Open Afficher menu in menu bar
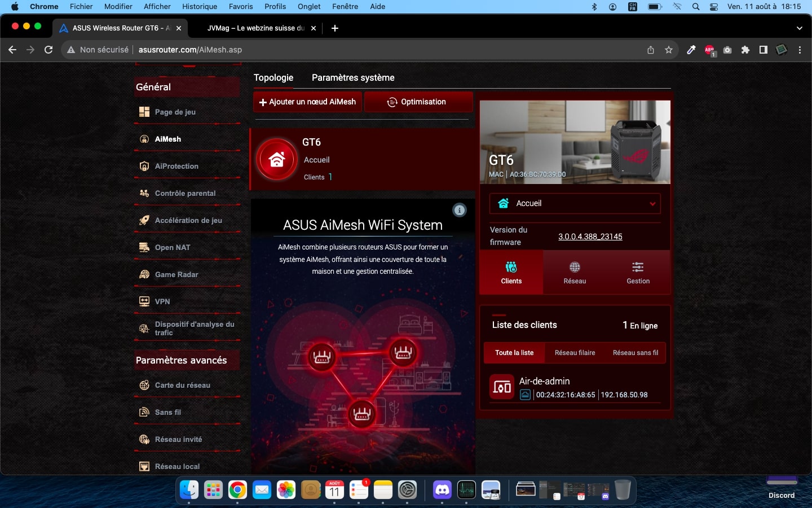The height and width of the screenshot is (508, 812). pyautogui.click(x=157, y=6)
